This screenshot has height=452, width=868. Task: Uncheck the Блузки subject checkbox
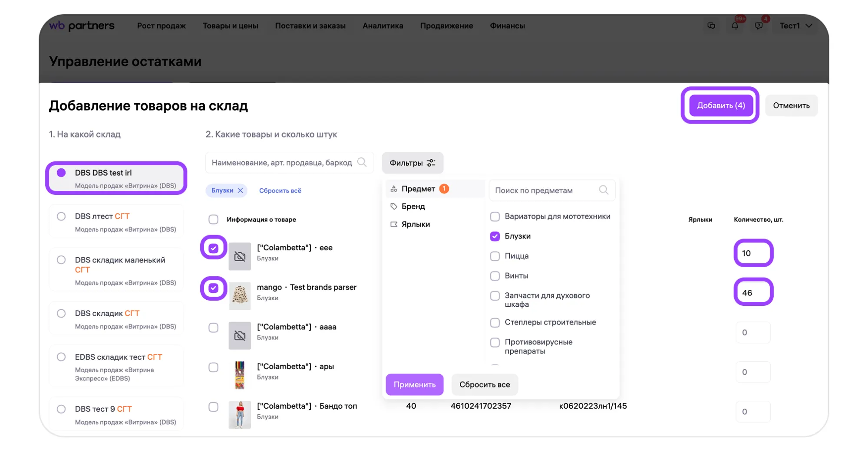pos(495,236)
